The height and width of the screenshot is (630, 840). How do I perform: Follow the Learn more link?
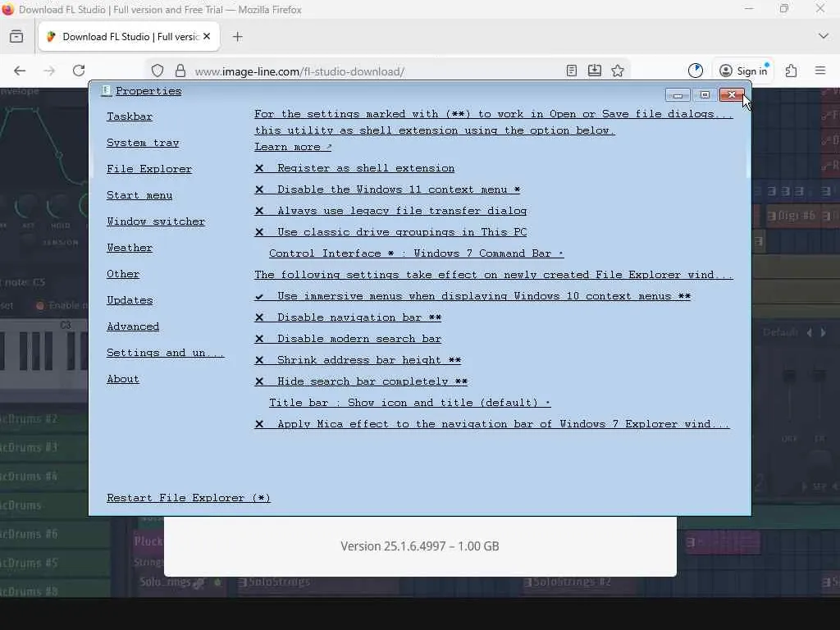[x=293, y=147]
